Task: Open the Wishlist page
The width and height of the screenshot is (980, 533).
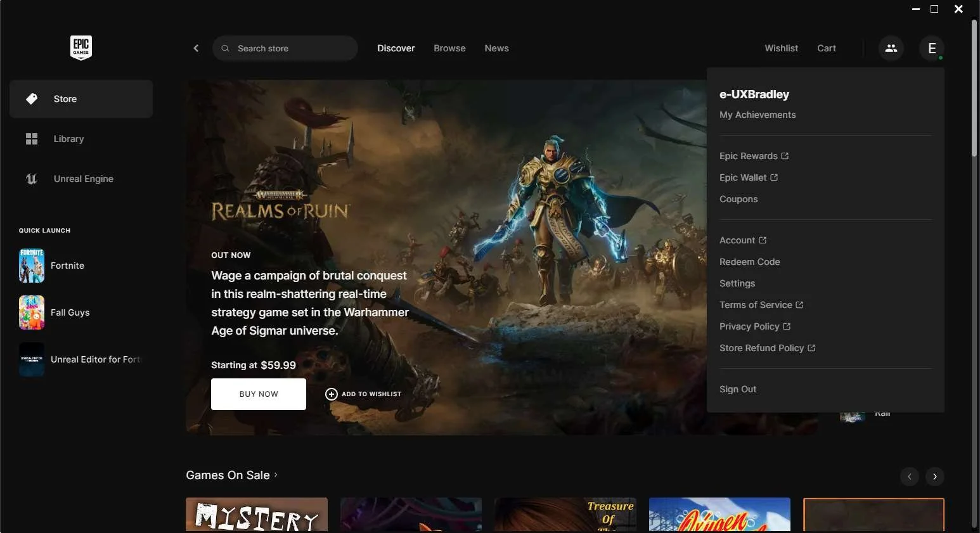Action: click(x=781, y=48)
